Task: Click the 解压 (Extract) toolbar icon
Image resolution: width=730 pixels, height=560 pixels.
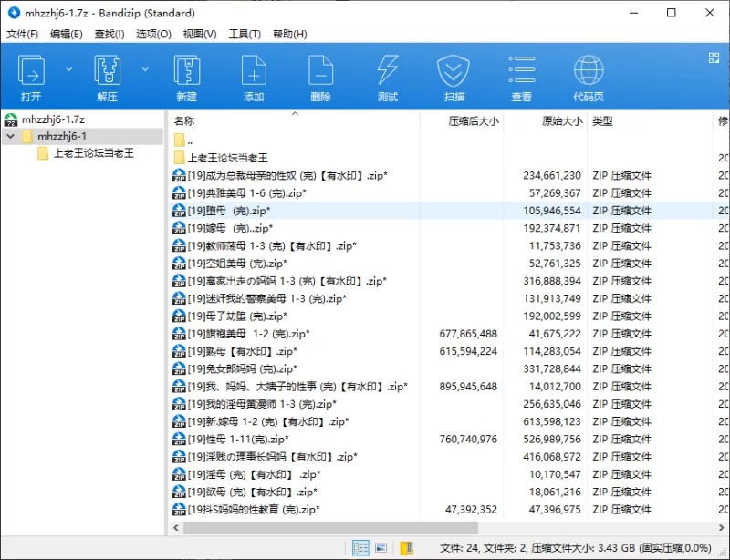Action: point(108,78)
